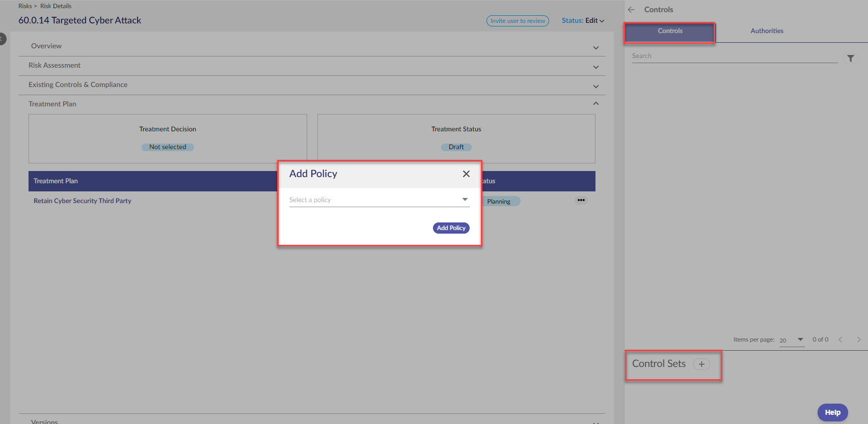Viewport: 868px width, 424px height.
Task: Expand the Versions section
Action: [x=312, y=420]
